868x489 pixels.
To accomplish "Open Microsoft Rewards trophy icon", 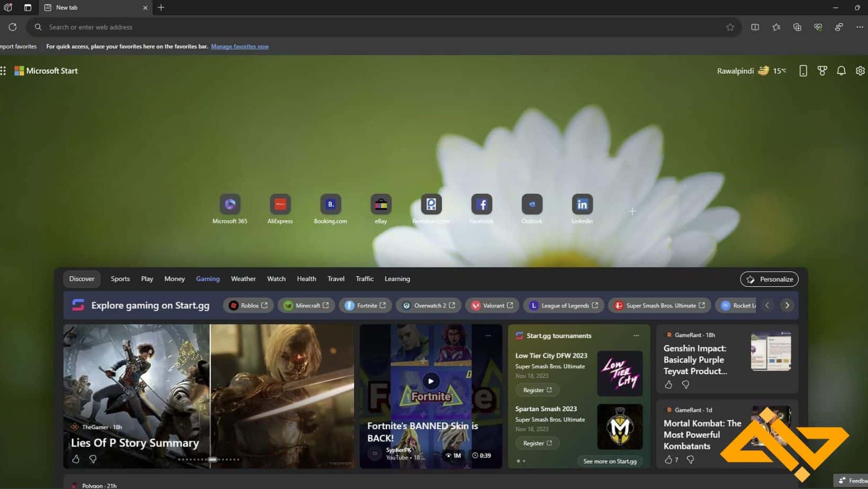I will pyautogui.click(x=822, y=71).
